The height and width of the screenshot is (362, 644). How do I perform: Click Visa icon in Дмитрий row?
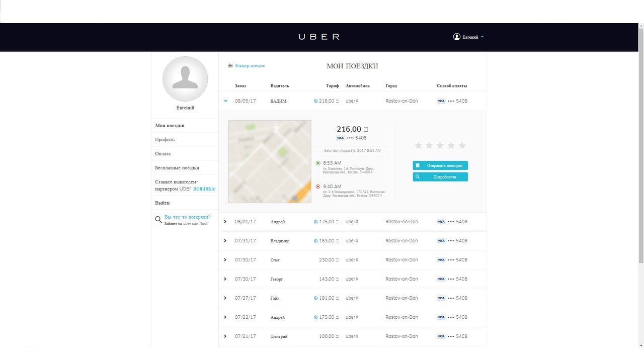point(441,336)
